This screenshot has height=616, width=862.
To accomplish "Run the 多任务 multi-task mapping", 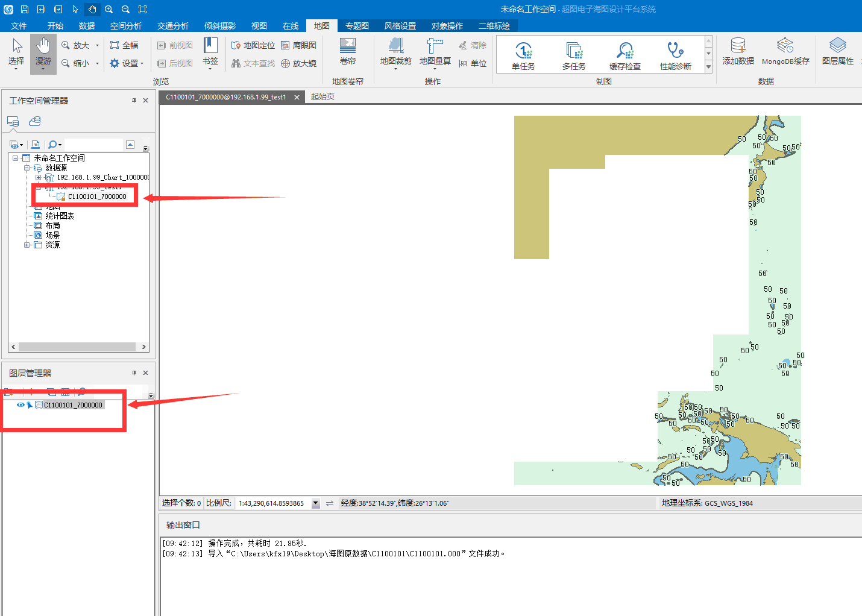I will click(574, 55).
